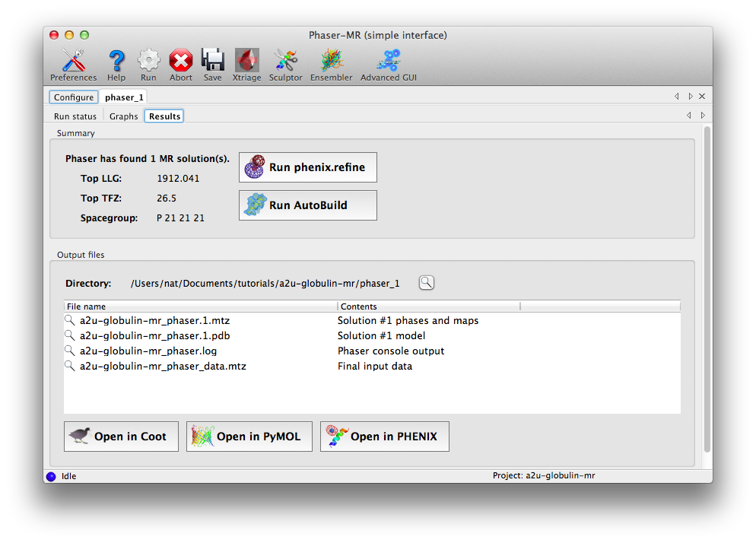The image size is (756, 543).
Task: Open solution in PyMOL
Action: click(x=249, y=437)
